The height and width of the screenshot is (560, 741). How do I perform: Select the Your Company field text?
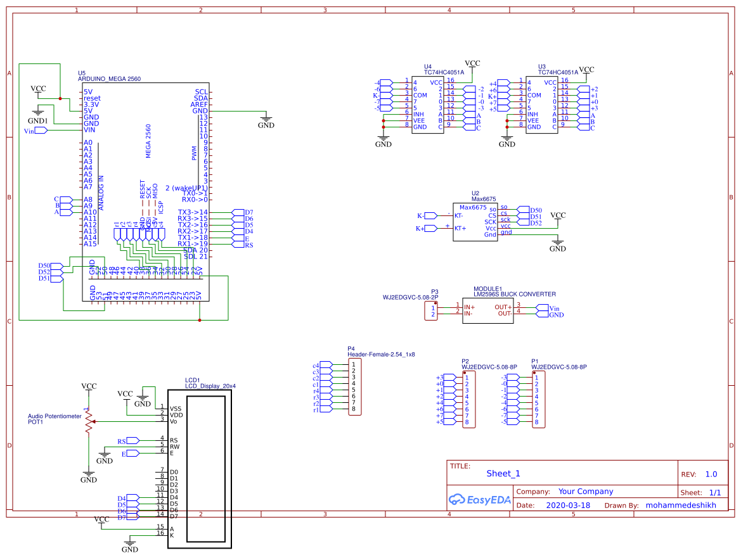[x=586, y=492]
